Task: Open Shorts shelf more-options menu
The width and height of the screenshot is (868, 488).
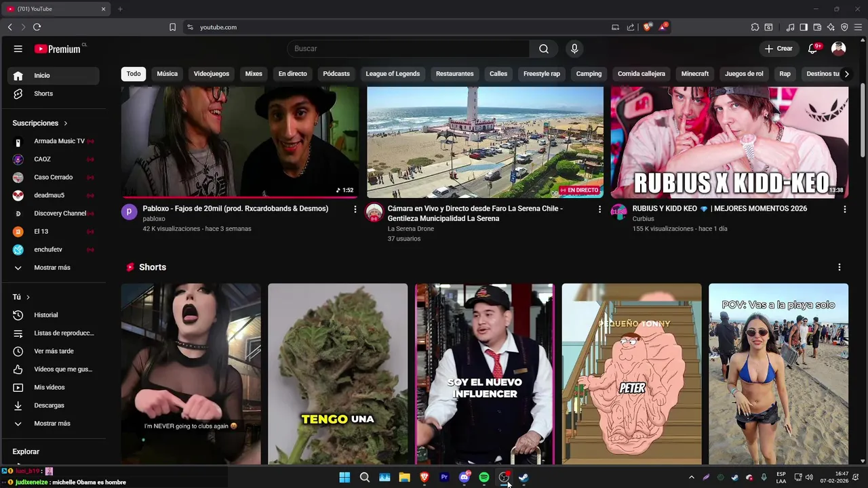Action: [839, 267]
